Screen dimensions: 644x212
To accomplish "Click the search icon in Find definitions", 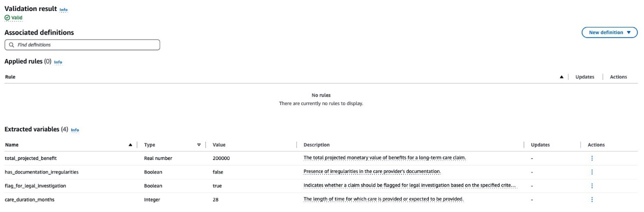I will [12, 45].
